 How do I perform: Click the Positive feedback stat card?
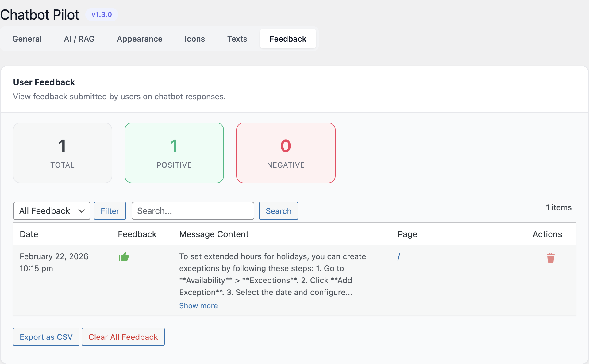point(174,153)
